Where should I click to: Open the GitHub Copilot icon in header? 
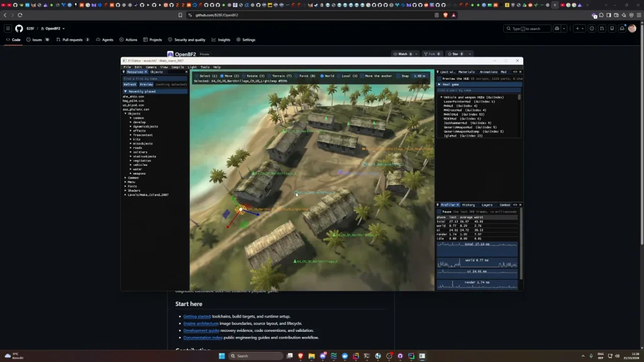557,28
